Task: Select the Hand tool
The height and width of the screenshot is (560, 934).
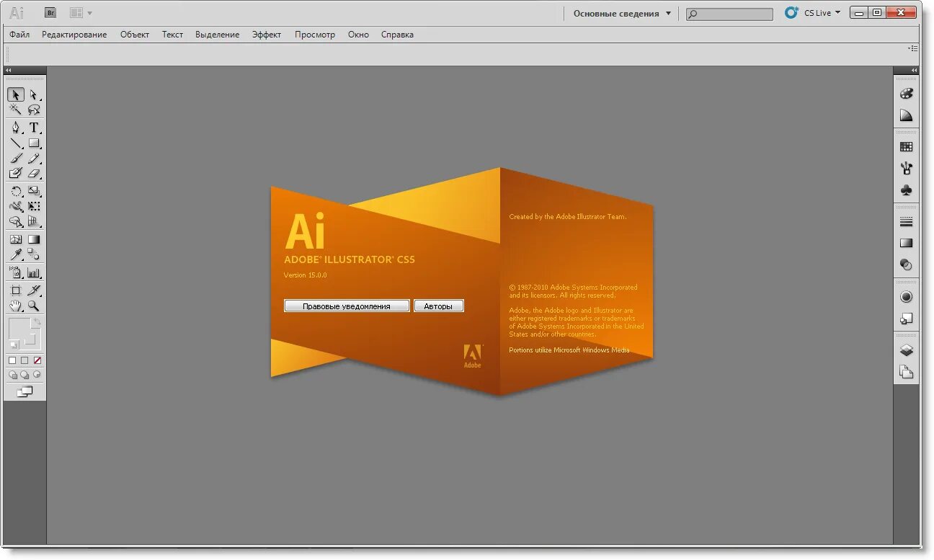Action: tap(16, 306)
